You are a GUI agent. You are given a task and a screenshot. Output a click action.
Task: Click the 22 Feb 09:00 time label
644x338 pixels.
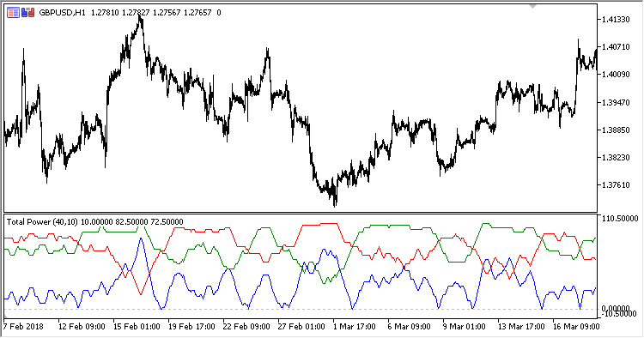246,327
